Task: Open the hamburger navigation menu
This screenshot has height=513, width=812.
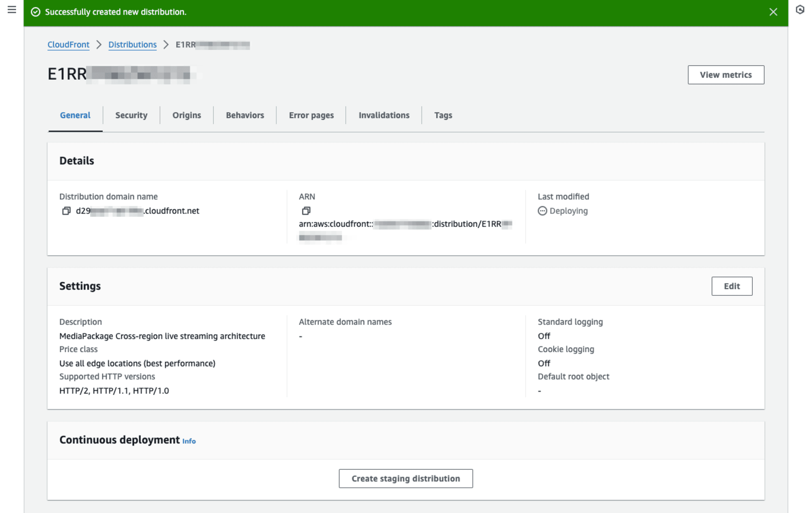Action: click(x=12, y=9)
